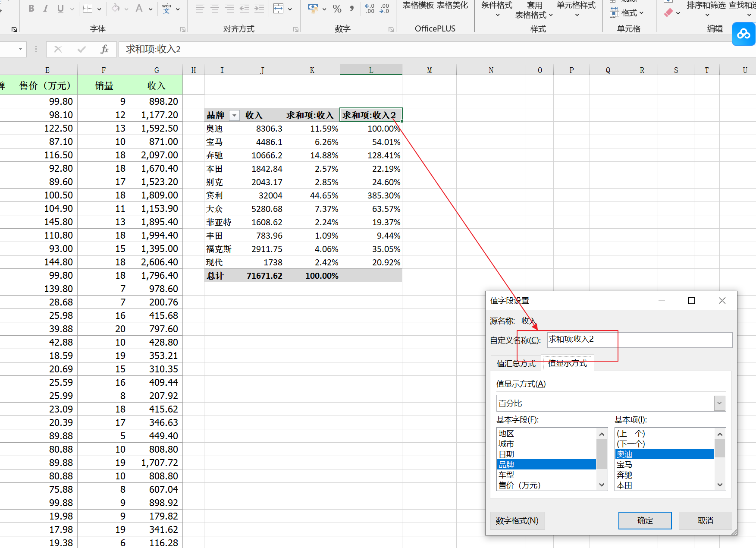Screen dimensions: 756x548
Task: Expand merge cells dropdown arrow
Action: coord(290,9)
